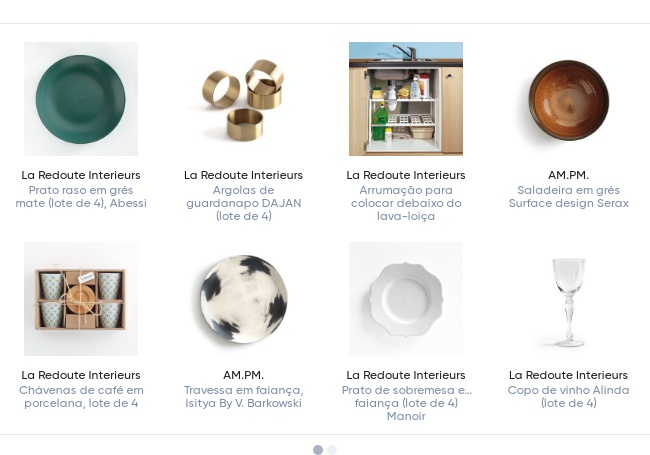Image resolution: width=650 pixels, height=455 pixels.
Task: Open the green plate product image
Action: point(81,99)
